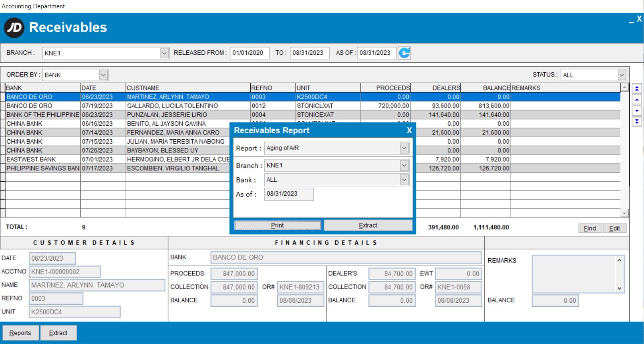Click the customer NAME field
This screenshot has height=344, width=644.
tap(97, 285)
